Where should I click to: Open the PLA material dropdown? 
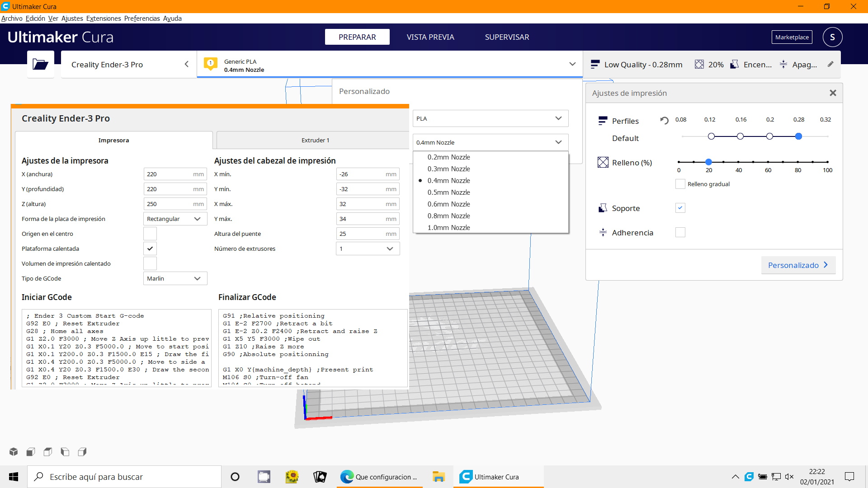pos(490,118)
